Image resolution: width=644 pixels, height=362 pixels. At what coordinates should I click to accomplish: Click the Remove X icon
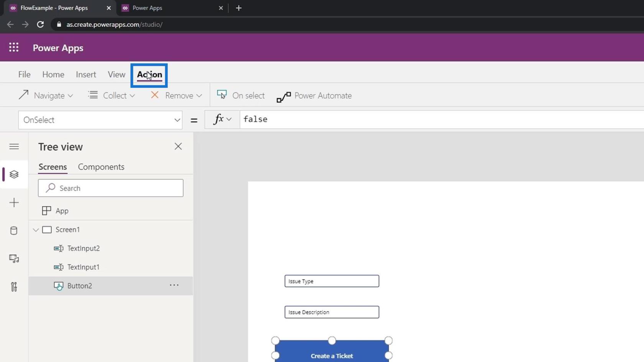(x=155, y=95)
